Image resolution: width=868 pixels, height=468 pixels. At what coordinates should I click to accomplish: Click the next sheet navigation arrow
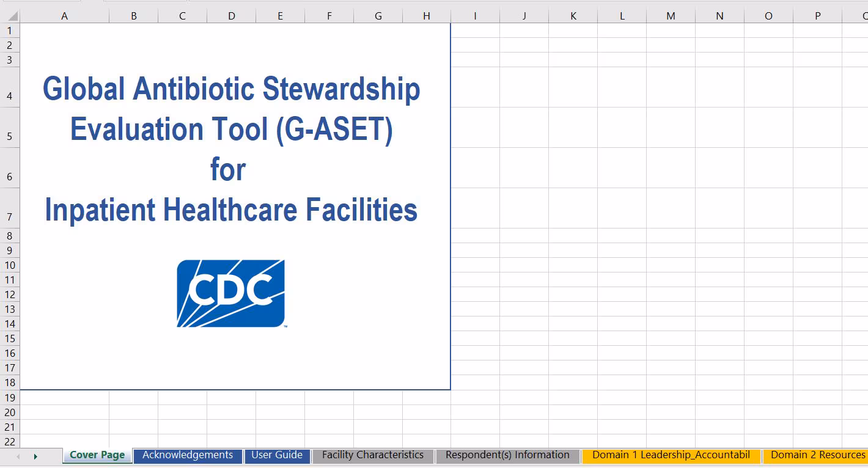point(35,456)
